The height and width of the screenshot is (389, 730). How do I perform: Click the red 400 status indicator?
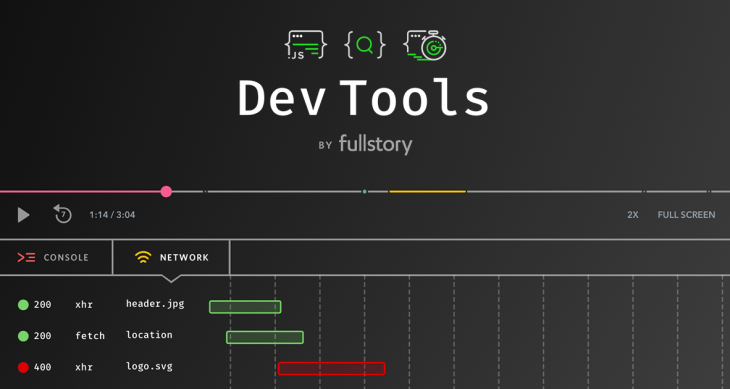[23, 367]
